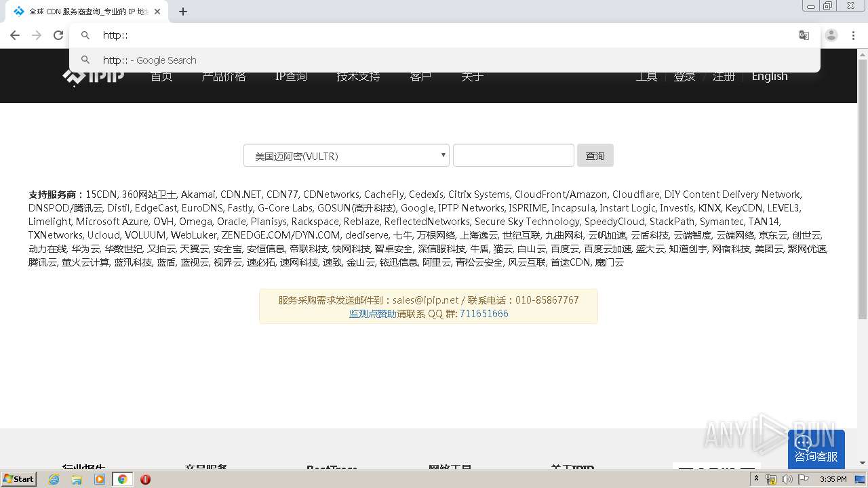
Task: Show hidden system tray icons
Action: click(756, 479)
